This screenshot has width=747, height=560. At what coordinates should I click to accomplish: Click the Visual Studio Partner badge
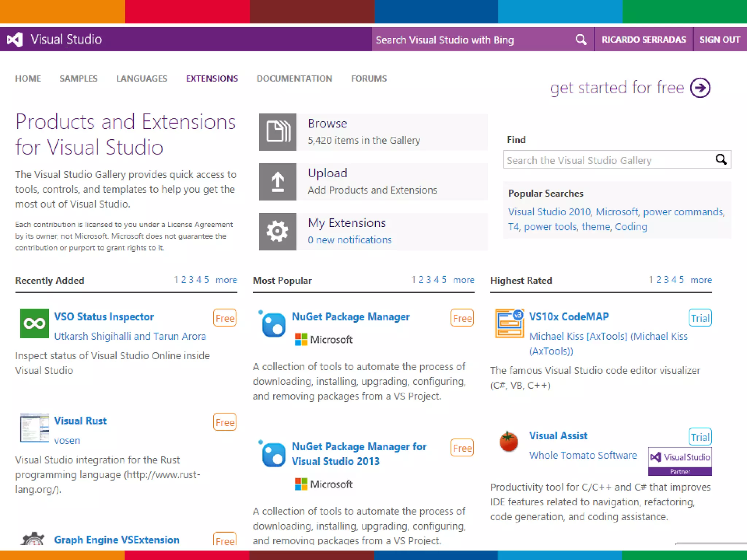tap(680, 461)
